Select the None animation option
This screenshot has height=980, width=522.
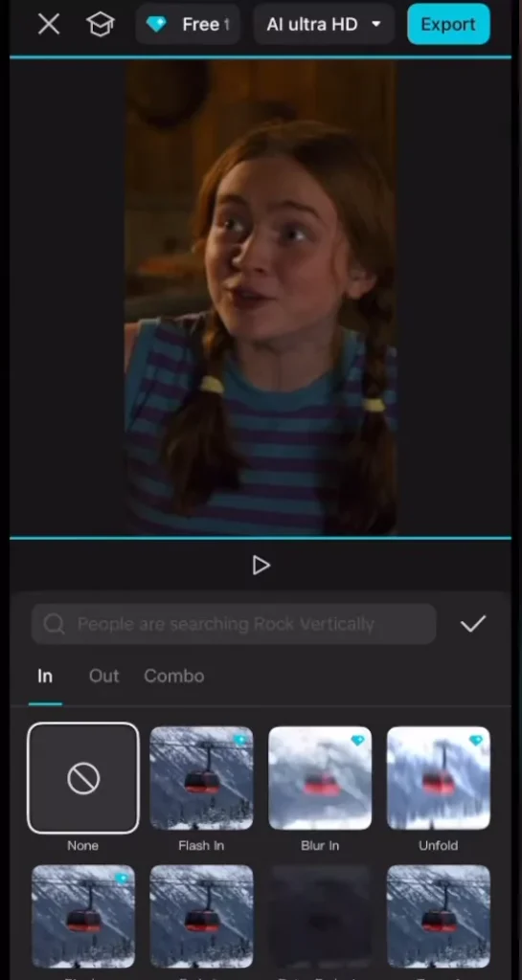tap(83, 778)
